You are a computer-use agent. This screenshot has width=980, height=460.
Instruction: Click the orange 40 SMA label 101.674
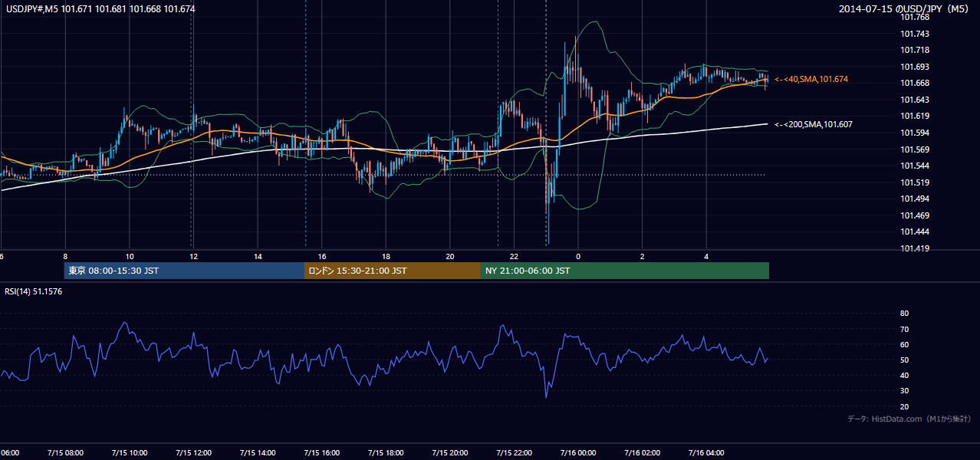811,80
